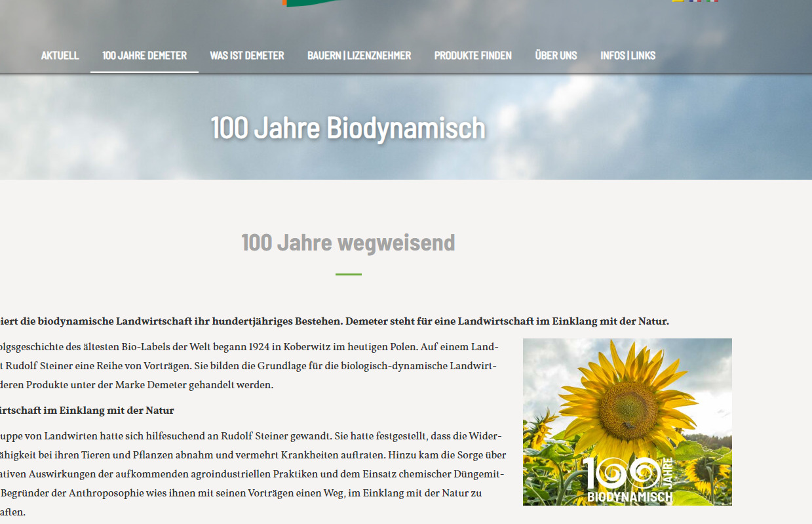This screenshot has width=812, height=524.
Task: Click the green divider under the heading
Action: (349, 274)
